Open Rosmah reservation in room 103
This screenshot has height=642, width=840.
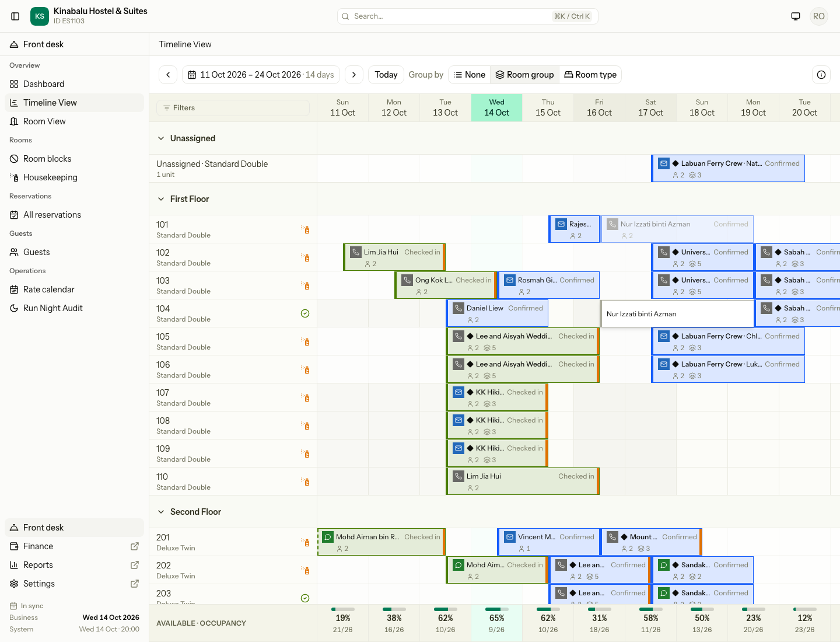pos(548,285)
